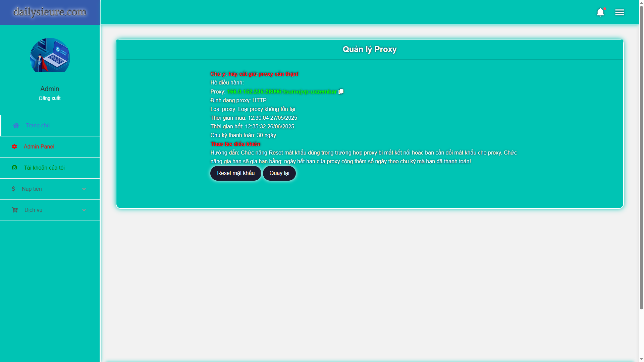
Task: Click the 'Loại proxy không tồn tại' line
Action: click(253, 109)
